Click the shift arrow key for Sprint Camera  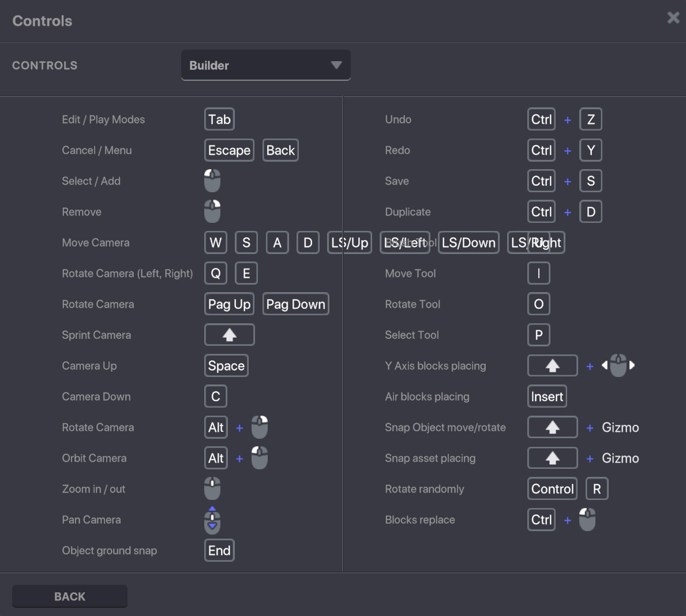[x=229, y=335]
